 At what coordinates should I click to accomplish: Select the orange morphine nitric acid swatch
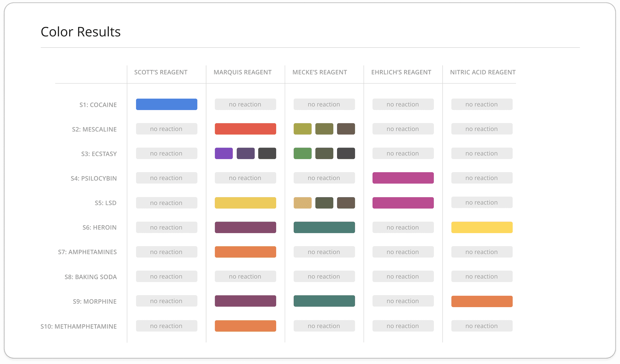coord(482,301)
